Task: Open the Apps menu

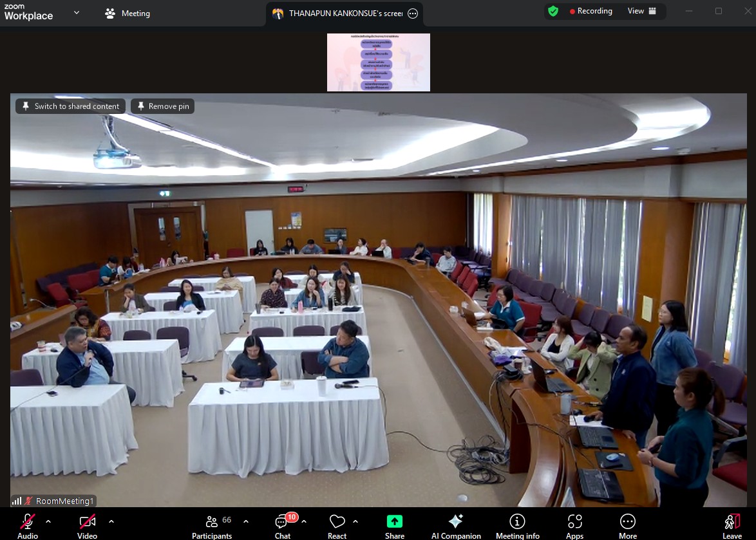Action: 574,526
